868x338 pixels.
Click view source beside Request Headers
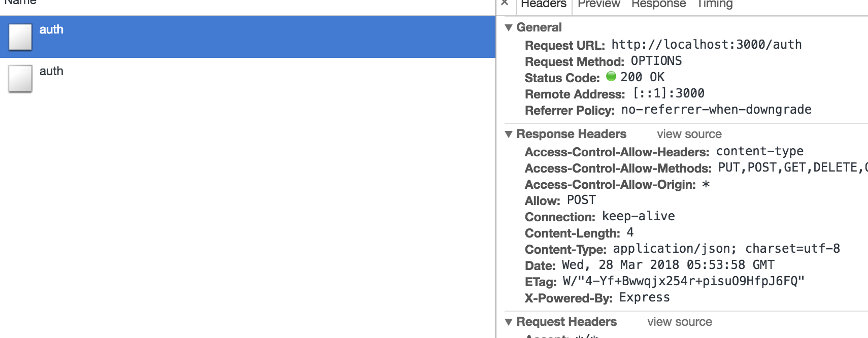[x=679, y=322]
